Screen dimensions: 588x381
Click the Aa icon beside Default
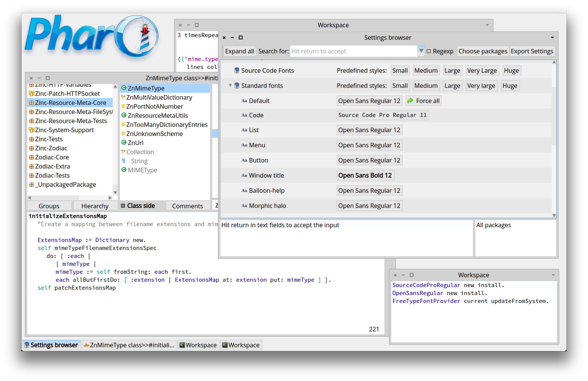click(244, 101)
